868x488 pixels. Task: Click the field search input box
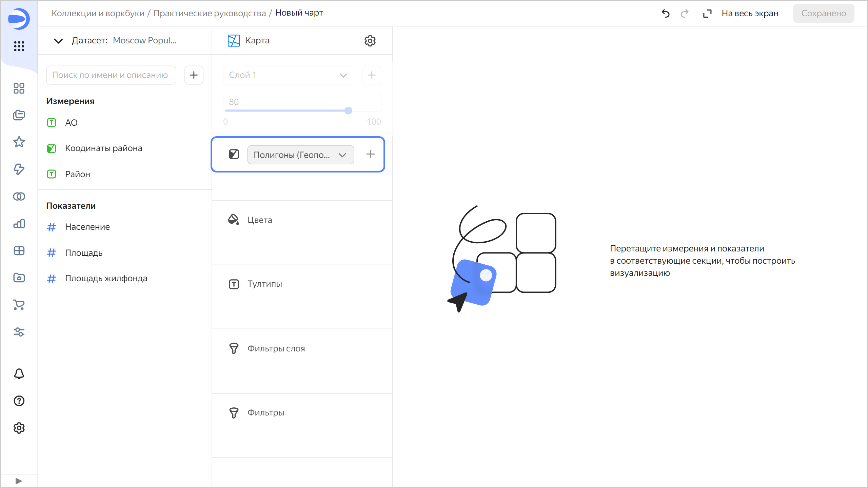111,75
